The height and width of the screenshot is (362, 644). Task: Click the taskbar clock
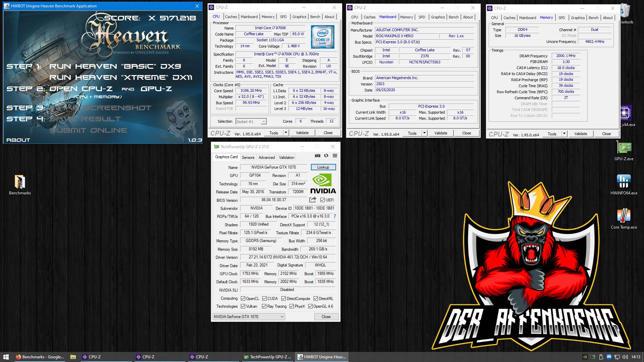coord(636,357)
